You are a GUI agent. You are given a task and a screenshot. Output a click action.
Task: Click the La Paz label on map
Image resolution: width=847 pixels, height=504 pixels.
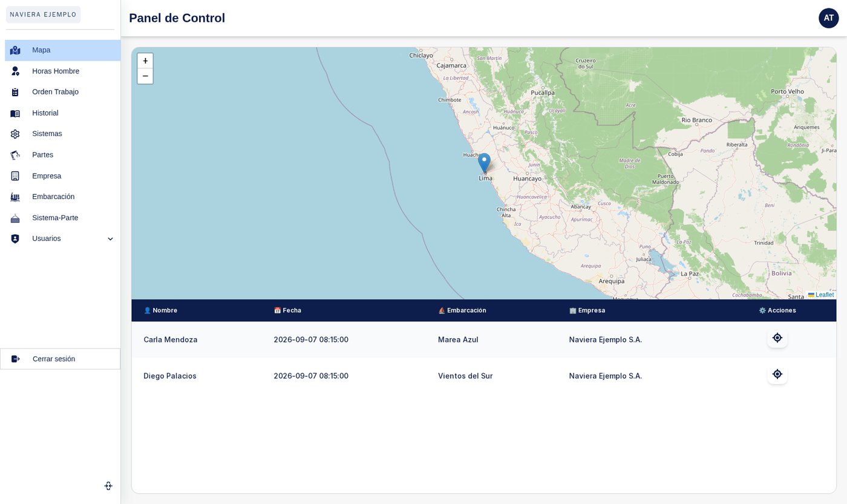coord(690,273)
